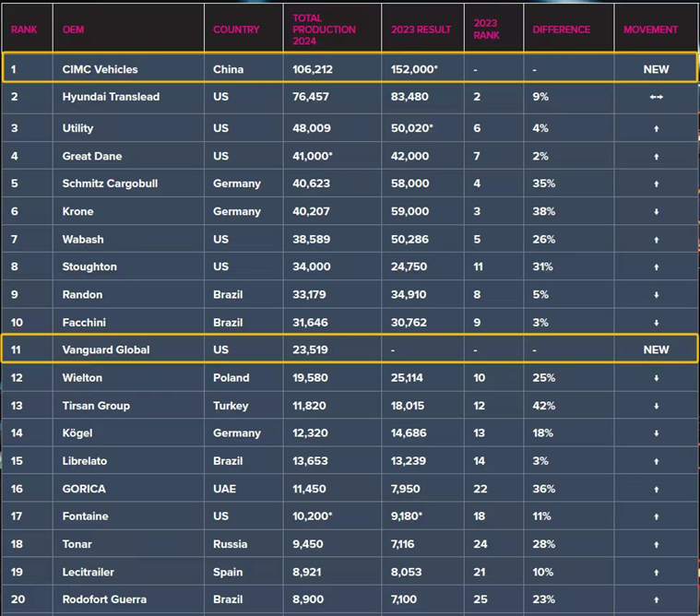Click the movement arrow for Stoughton

click(x=656, y=267)
